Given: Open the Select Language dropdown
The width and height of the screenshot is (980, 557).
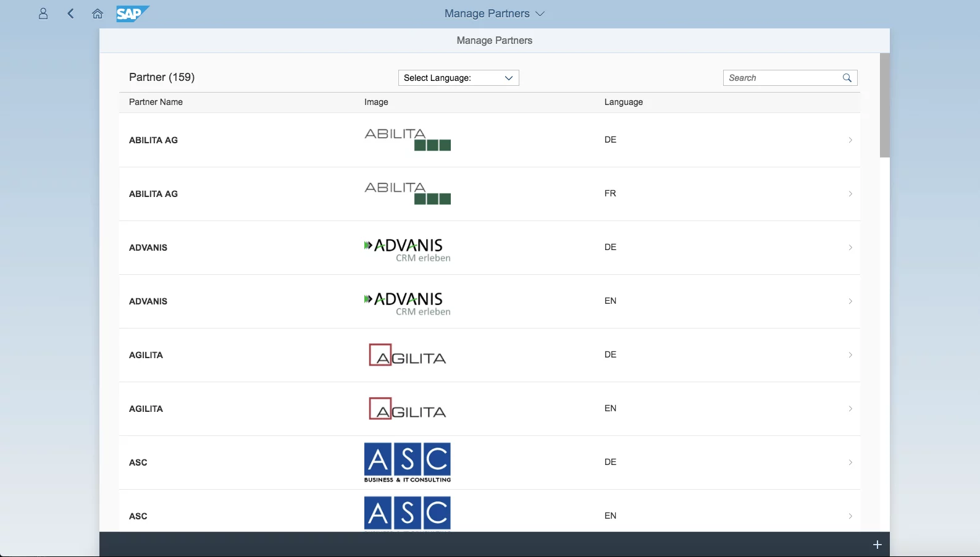Looking at the screenshot, I should (x=458, y=78).
